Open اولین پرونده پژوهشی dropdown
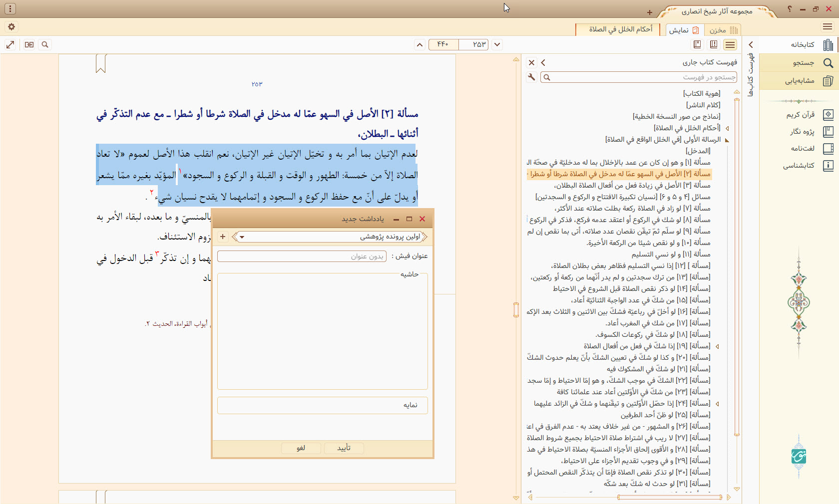 [331, 237]
